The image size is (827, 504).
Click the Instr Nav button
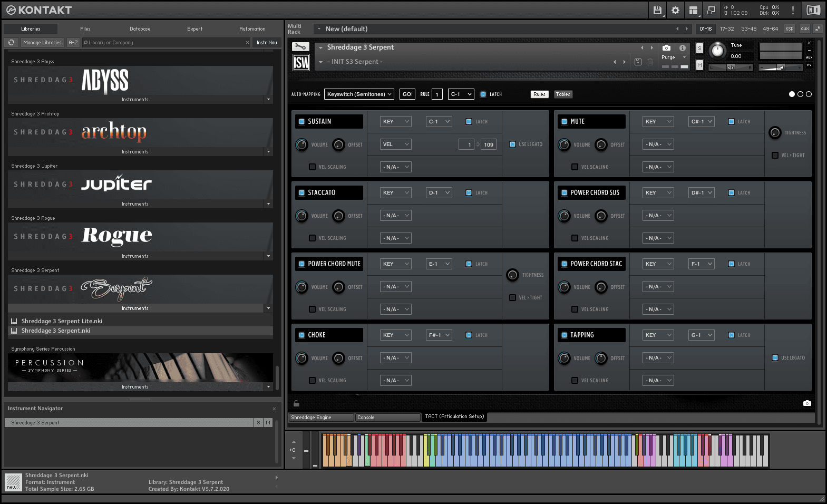tap(267, 43)
